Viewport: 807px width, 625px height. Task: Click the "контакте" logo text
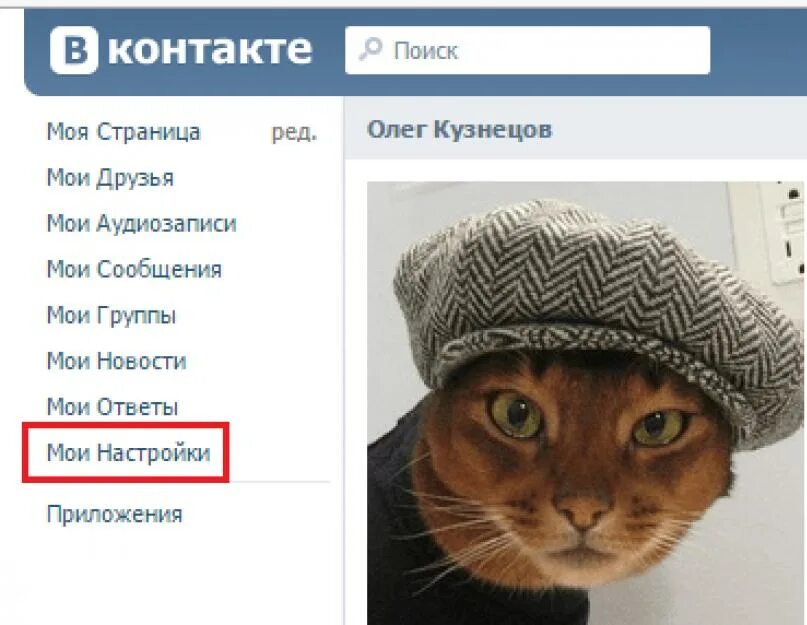click(x=210, y=50)
